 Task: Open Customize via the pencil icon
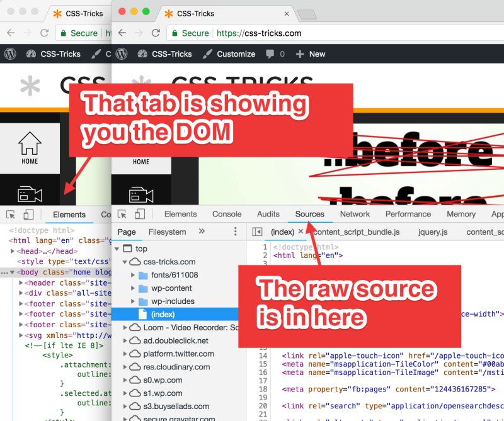[208, 54]
